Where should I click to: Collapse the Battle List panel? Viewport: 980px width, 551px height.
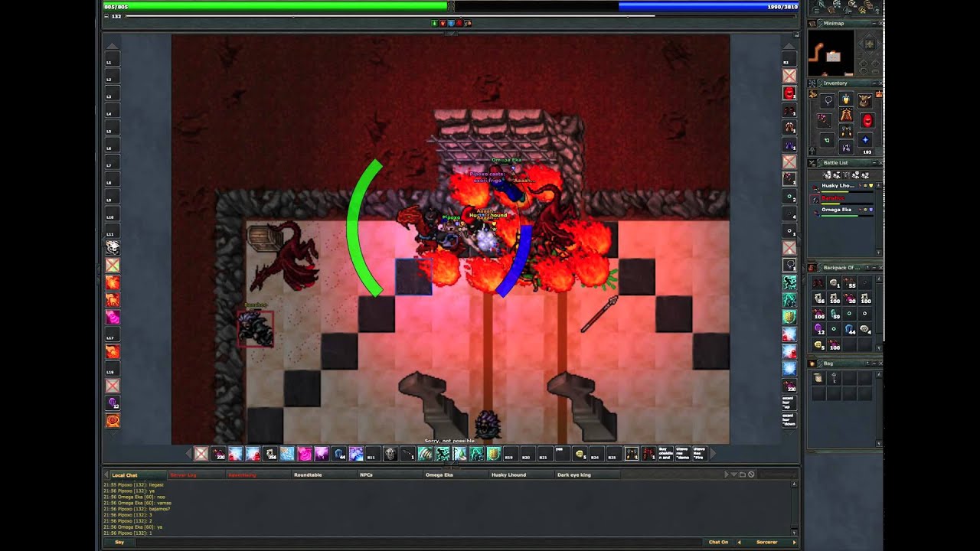click(x=876, y=163)
